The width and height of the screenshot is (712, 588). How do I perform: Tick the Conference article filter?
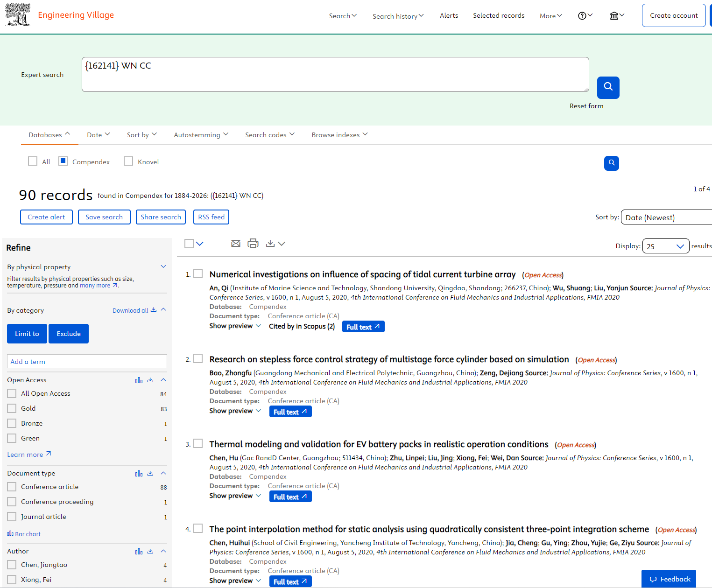12,487
